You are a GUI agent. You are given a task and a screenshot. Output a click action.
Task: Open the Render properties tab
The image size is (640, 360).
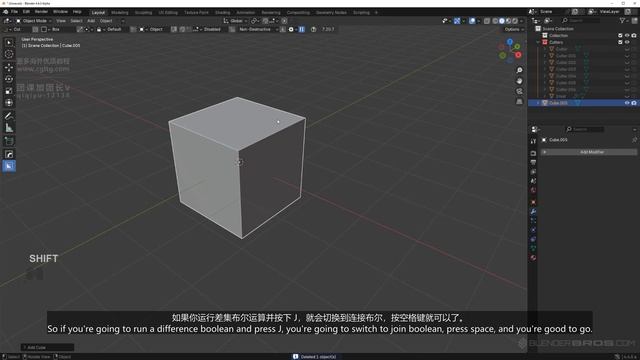pyautogui.click(x=533, y=153)
